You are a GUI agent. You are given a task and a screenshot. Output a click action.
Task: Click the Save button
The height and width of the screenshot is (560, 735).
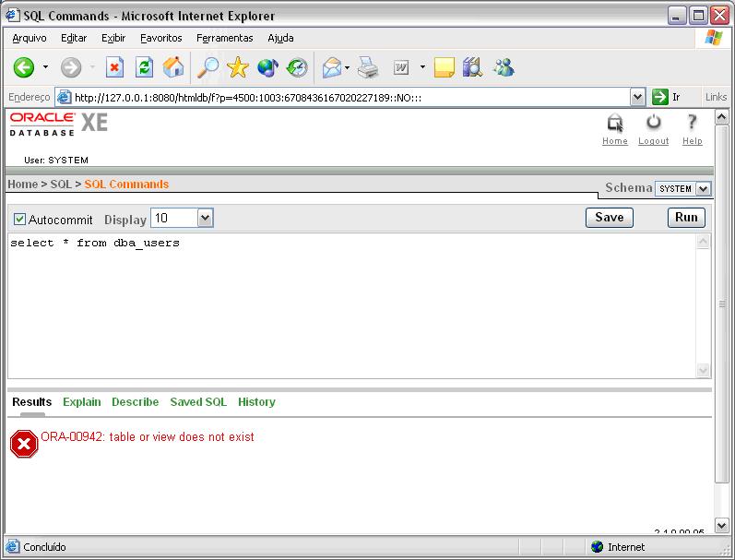[x=609, y=218]
